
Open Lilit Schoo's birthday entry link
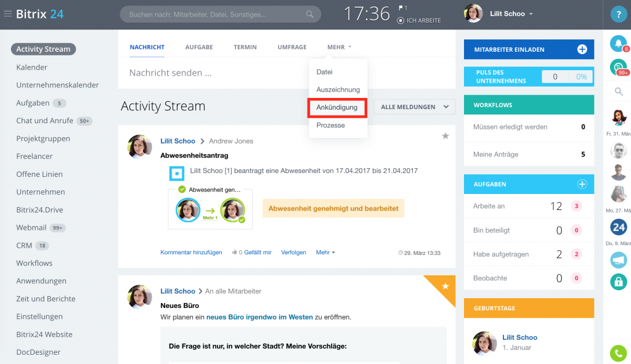[519, 338]
